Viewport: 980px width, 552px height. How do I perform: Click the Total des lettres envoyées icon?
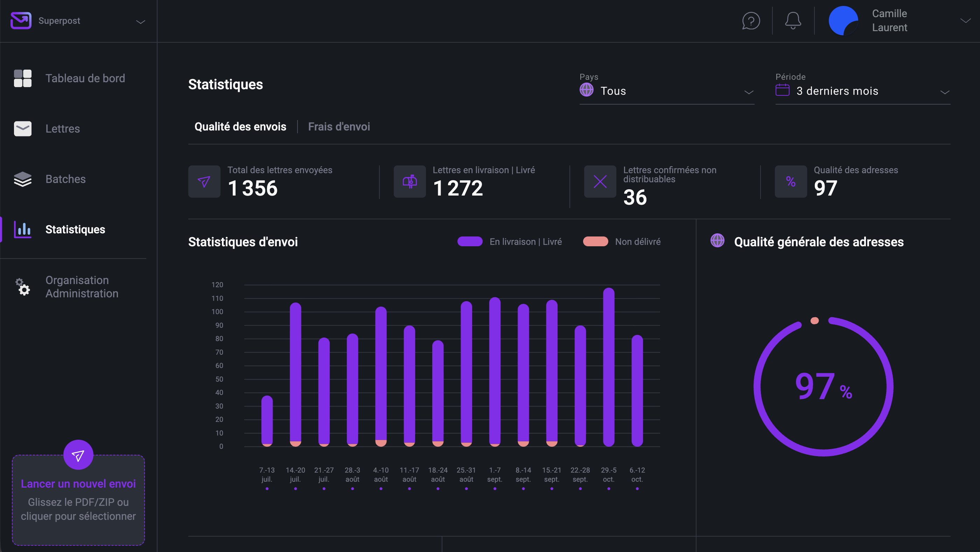[204, 181]
